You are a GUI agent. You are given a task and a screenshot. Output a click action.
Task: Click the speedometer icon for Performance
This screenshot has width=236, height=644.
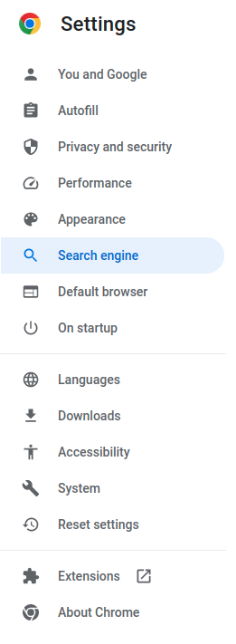[x=31, y=183]
